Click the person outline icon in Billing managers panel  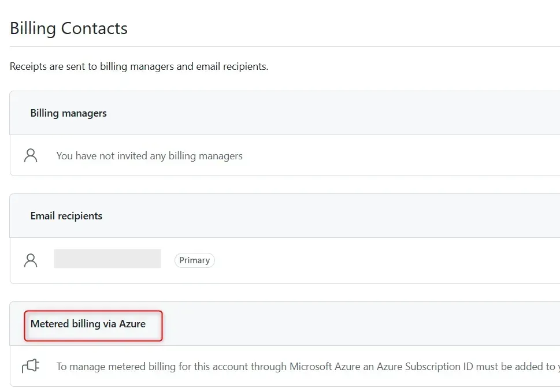coord(30,155)
